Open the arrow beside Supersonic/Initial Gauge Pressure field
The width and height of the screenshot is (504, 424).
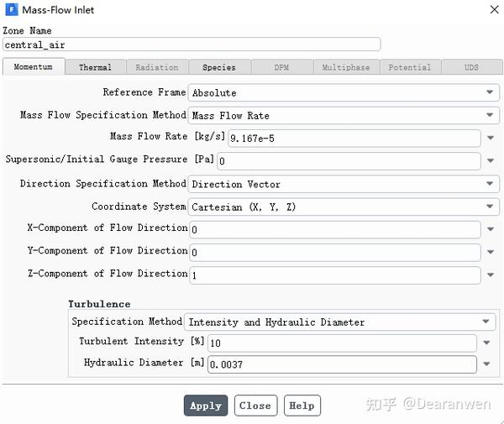tap(491, 160)
